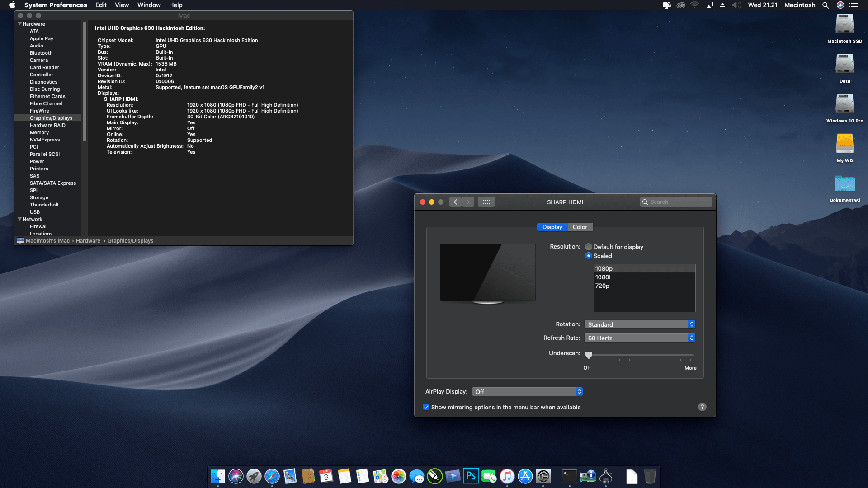
Task: Choose 720p in resolution list
Action: point(644,286)
